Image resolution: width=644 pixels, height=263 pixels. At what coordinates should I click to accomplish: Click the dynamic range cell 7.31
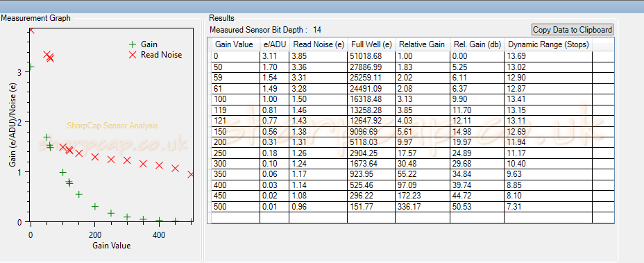(548, 207)
